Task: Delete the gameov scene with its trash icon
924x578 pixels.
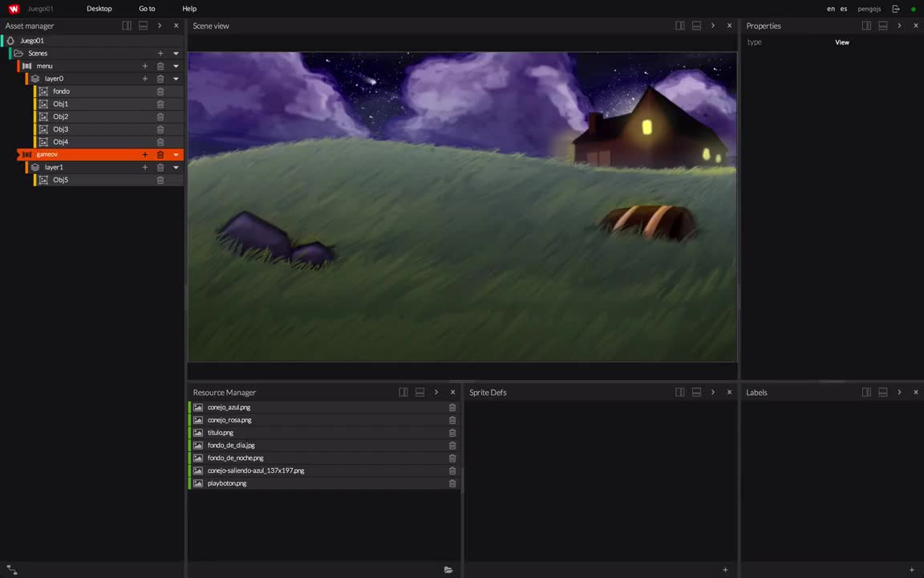Action: [x=160, y=154]
